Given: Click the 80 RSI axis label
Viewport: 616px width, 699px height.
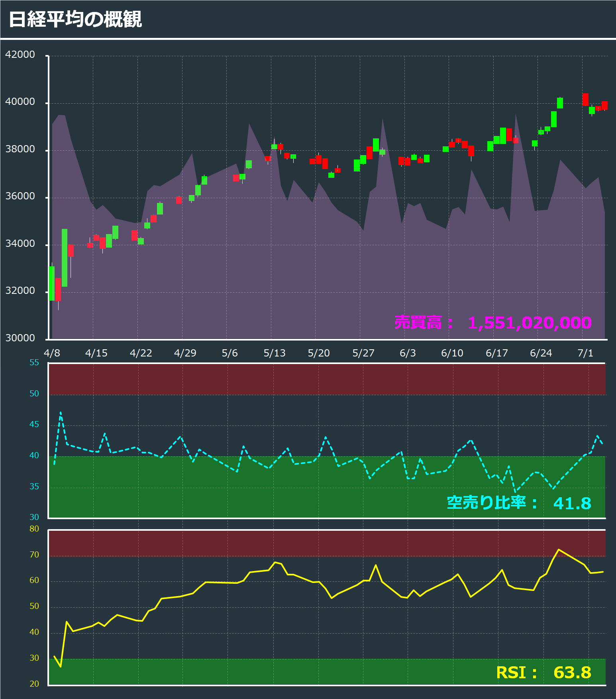Looking at the screenshot, I should pos(34,529).
